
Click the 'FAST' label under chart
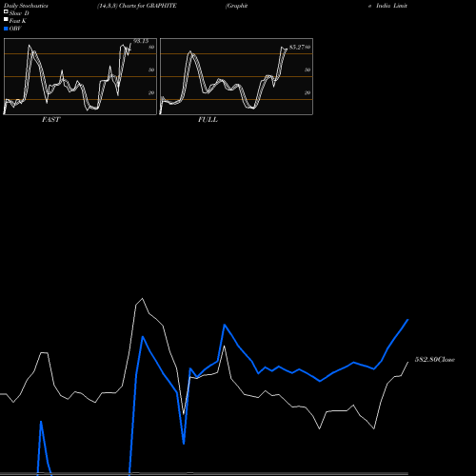[50, 120]
